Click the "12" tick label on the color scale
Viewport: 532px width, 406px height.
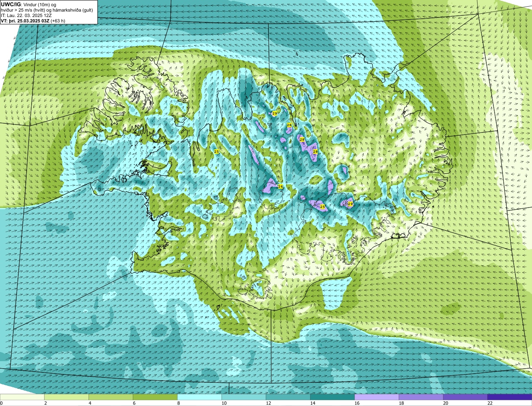(x=268, y=403)
